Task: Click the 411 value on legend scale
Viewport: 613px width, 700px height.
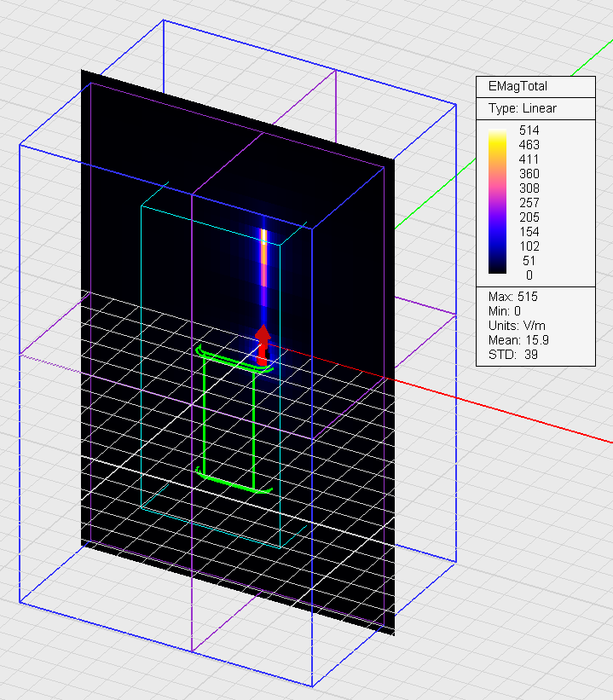Action: pyautogui.click(x=529, y=159)
